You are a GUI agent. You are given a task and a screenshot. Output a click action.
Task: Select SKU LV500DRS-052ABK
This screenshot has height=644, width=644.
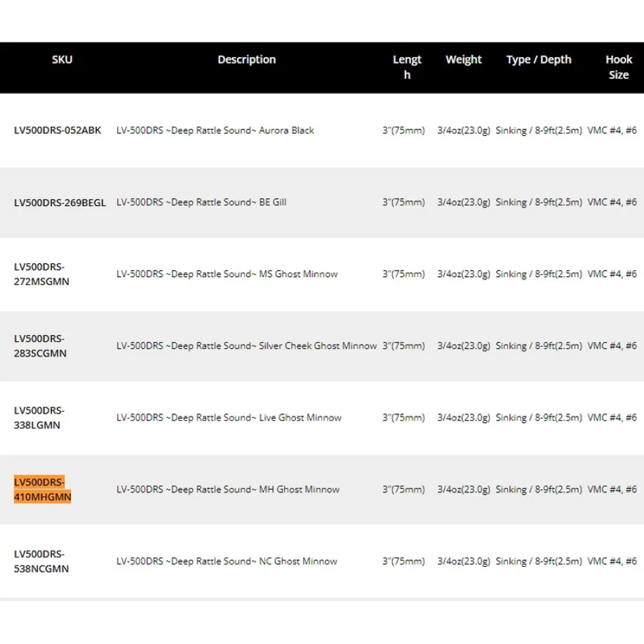[57, 130]
